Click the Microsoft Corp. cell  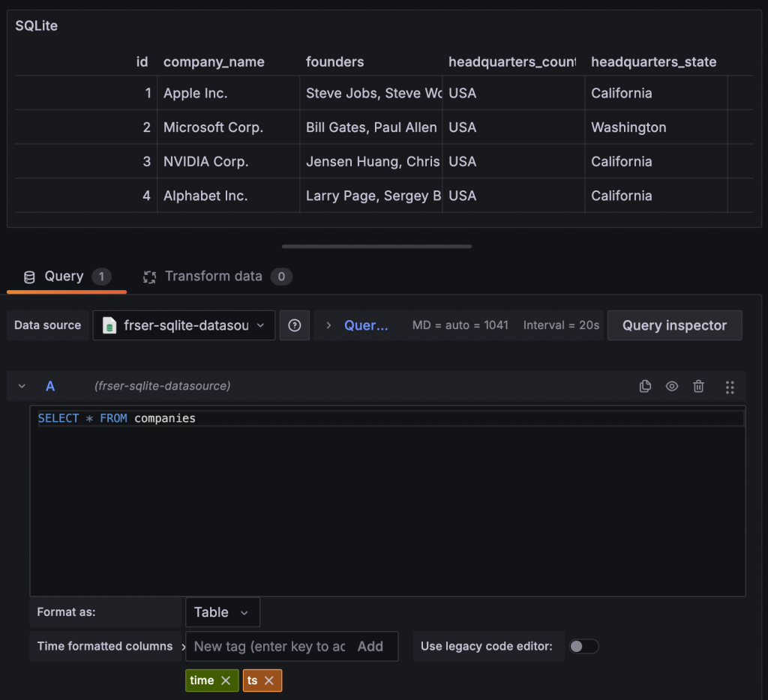click(x=228, y=127)
